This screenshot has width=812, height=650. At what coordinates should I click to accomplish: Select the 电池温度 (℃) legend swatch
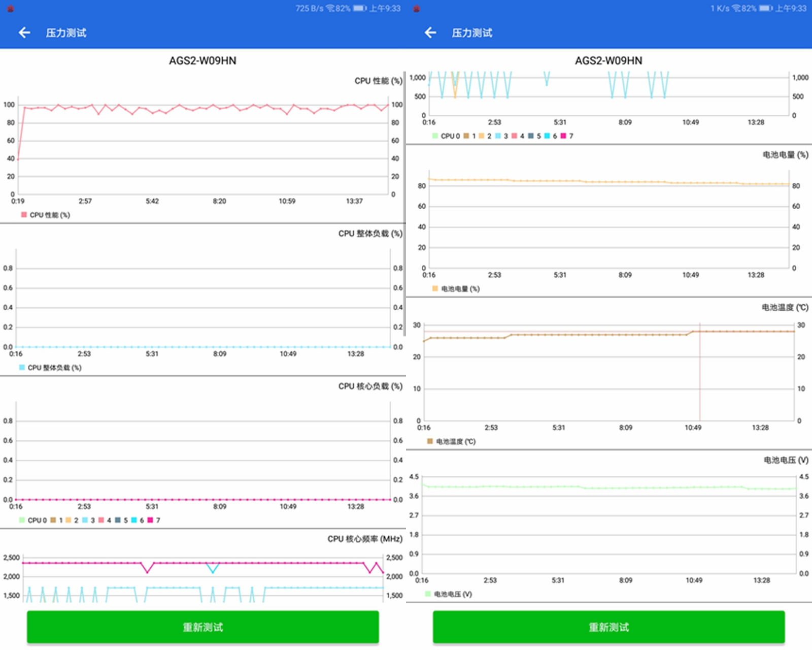click(430, 441)
